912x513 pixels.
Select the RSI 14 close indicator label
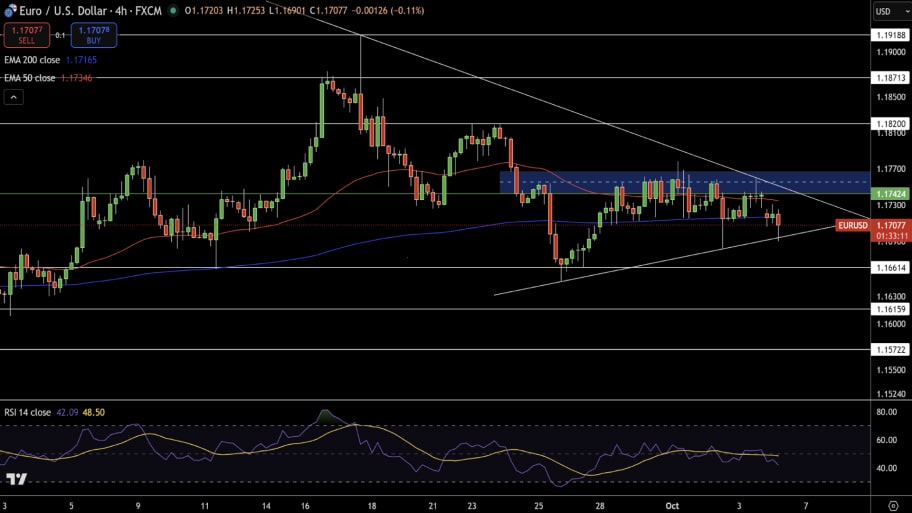pyautogui.click(x=28, y=412)
